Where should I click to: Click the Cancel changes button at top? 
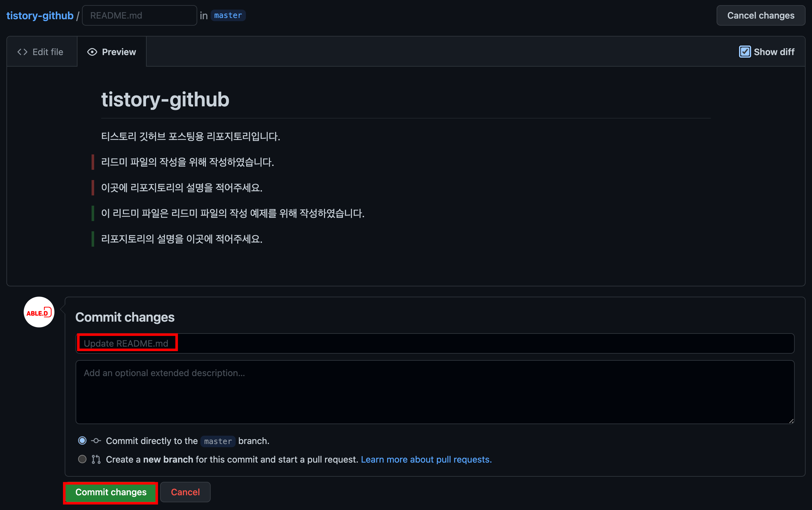point(761,15)
